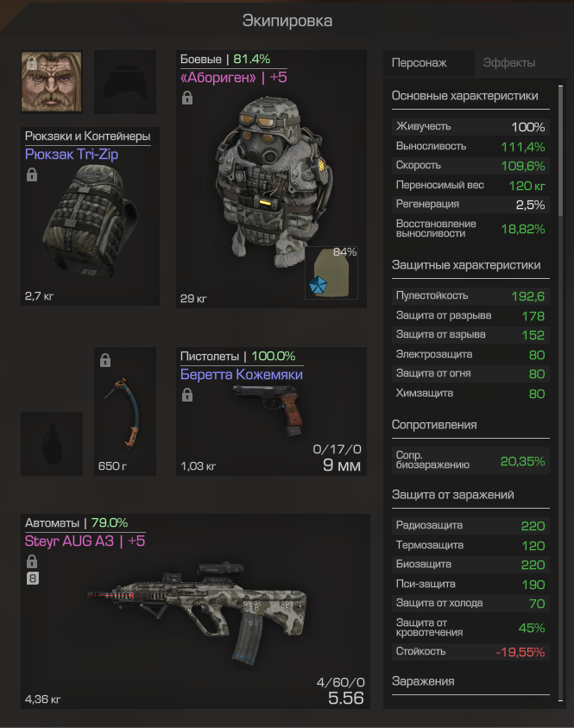This screenshot has height=728, width=574.
Task: Select the empty helmet slot
Action: (x=125, y=82)
